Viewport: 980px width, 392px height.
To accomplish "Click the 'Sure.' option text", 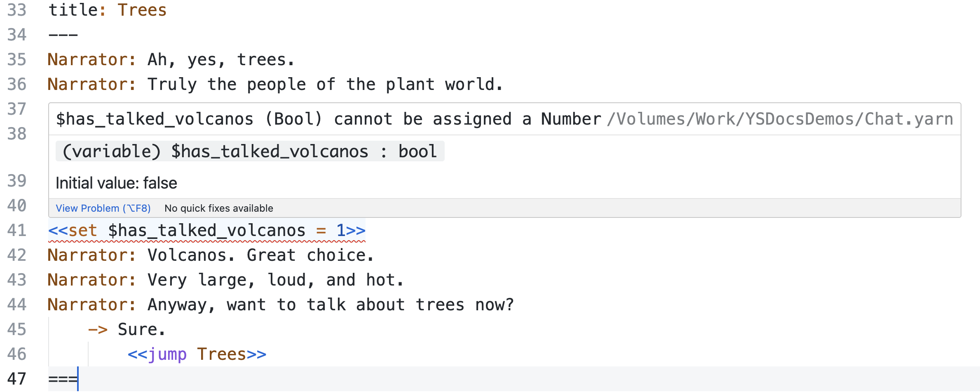I will point(141,329).
